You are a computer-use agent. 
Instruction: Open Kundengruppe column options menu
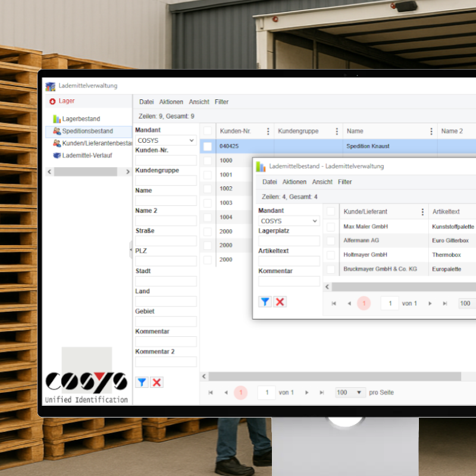coord(337,131)
